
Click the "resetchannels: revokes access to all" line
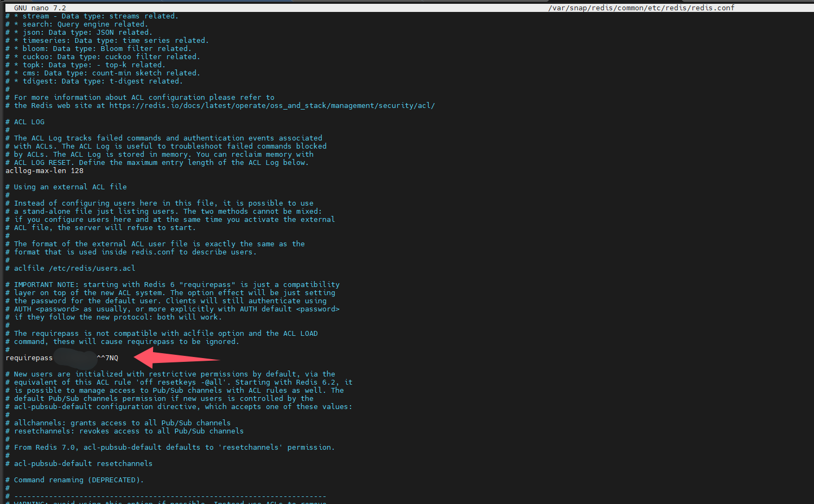[x=125, y=431]
